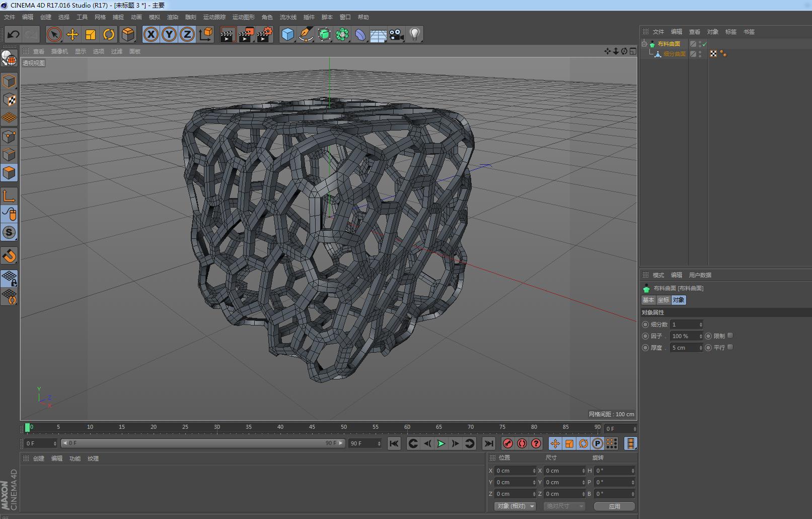Select polygon mode in the left sidebar
This screenshot has width=812, height=519.
9,173
